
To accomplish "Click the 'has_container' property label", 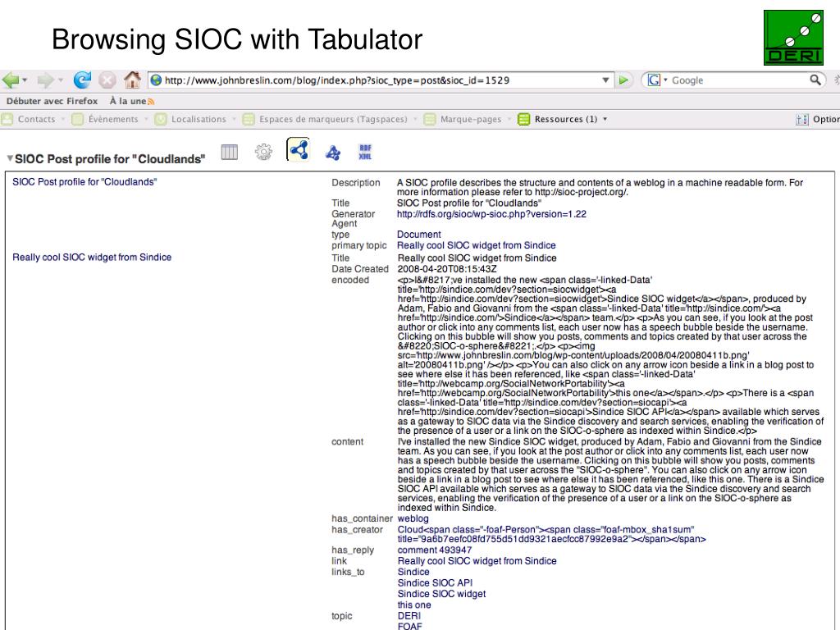I will point(362,518).
